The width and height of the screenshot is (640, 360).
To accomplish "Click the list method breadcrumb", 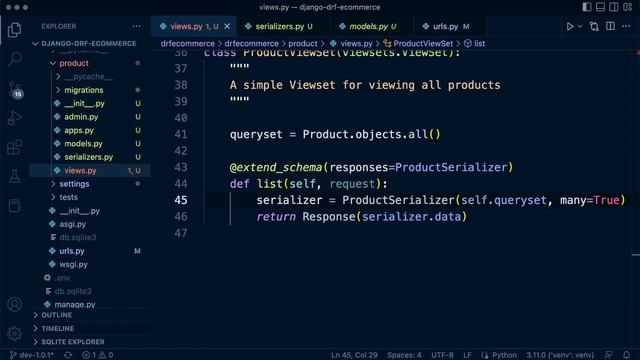I will click(480, 44).
